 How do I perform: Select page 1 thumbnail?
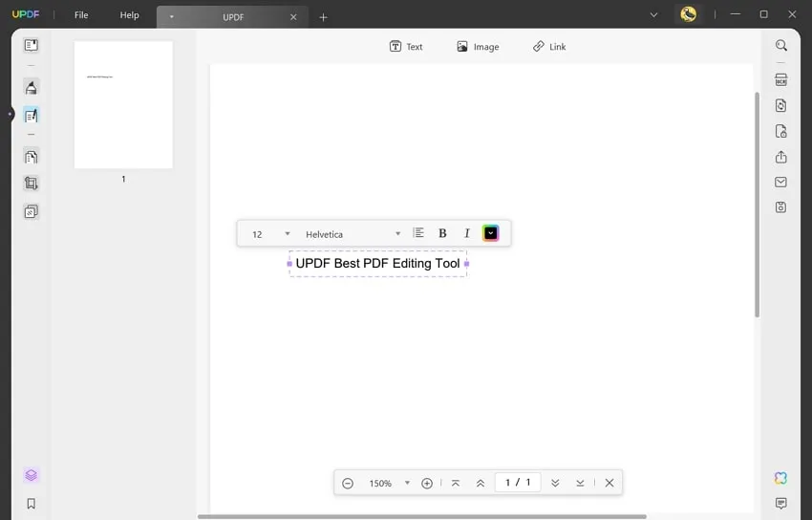pos(123,104)
